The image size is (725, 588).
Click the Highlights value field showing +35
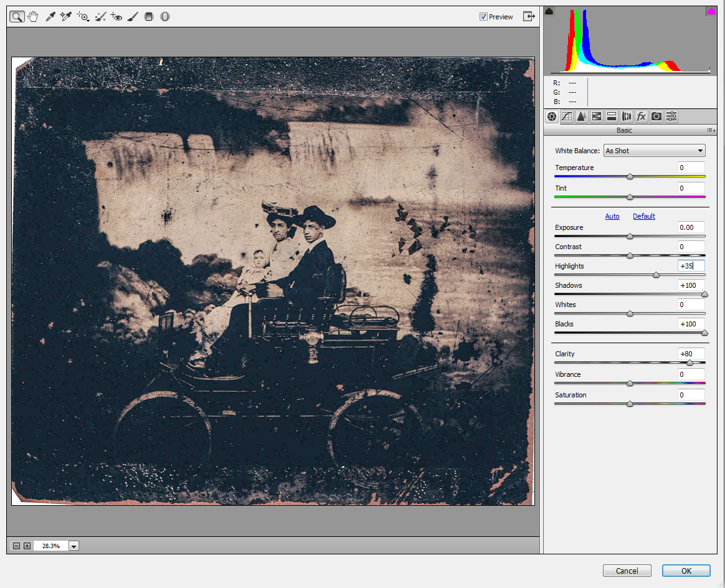point(691,266)
